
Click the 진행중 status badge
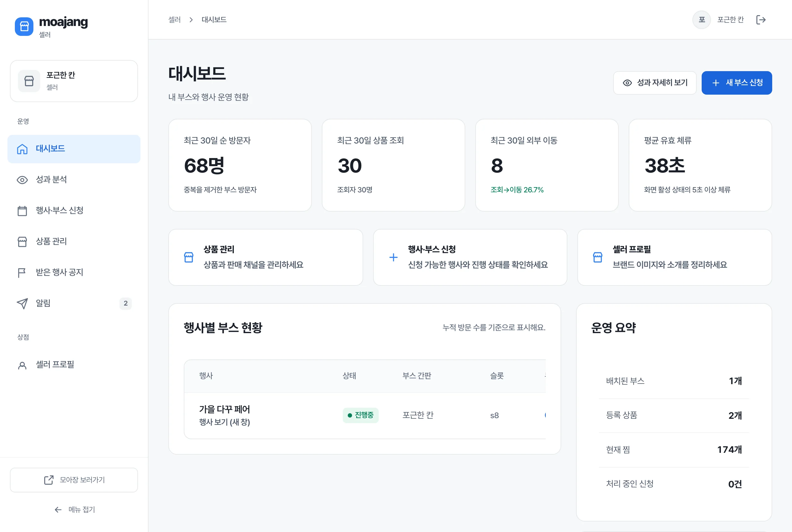(360, 415)
